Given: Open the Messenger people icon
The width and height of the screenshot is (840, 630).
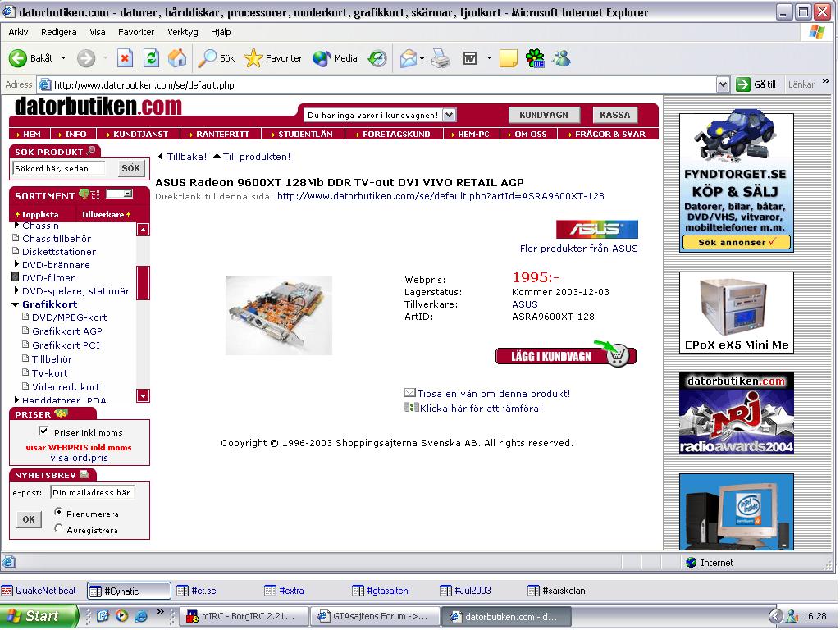Looking at the screenshot, I should [561, 58].
